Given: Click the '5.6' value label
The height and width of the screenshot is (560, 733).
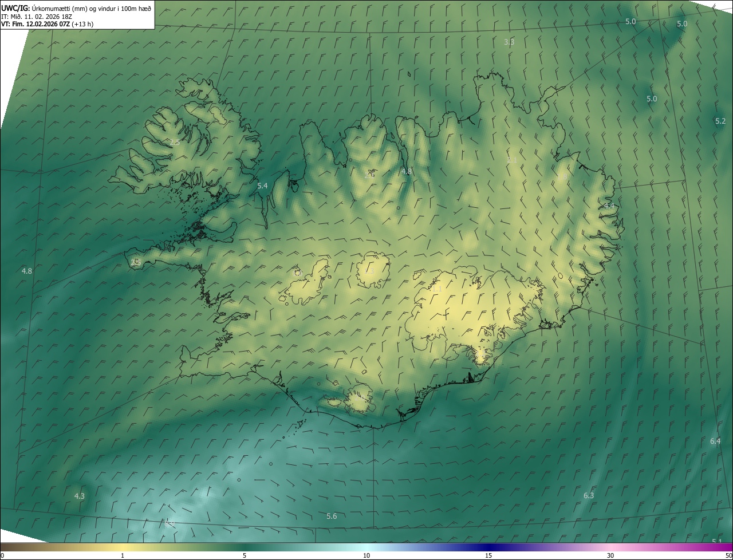Looking at the screenshot, I should (x=332, y=516).
